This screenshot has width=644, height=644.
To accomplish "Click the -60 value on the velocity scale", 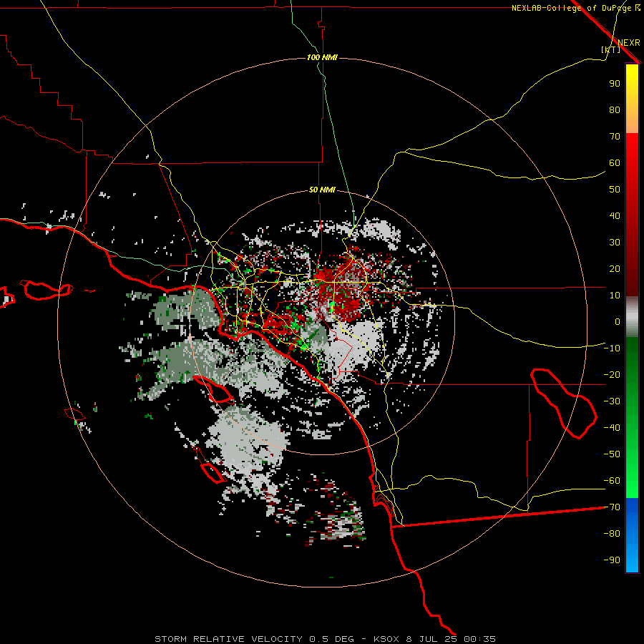I will pos(612,481).
